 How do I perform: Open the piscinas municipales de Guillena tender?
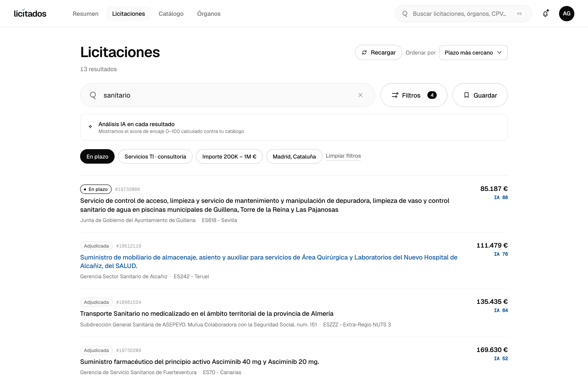(264, 205)
